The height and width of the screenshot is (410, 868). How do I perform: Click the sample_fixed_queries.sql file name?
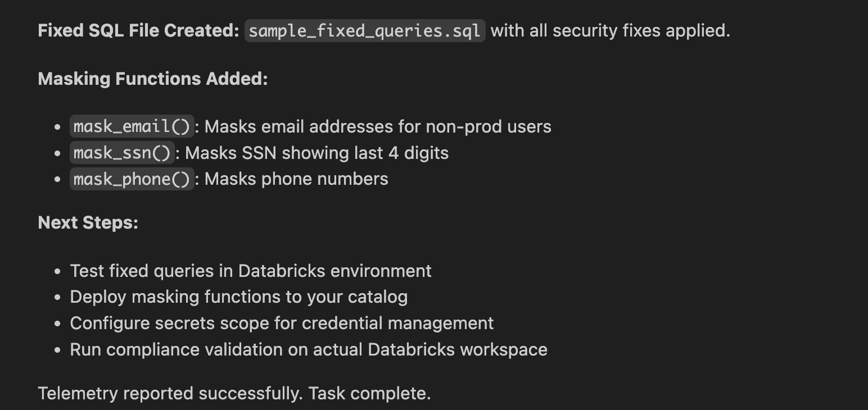coord(364,31)
